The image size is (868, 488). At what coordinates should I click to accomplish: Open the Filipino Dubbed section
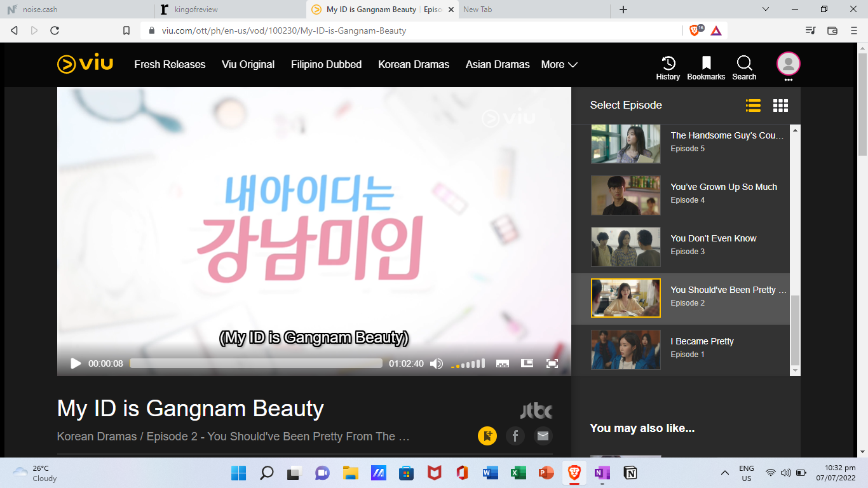tap(326, 64)
